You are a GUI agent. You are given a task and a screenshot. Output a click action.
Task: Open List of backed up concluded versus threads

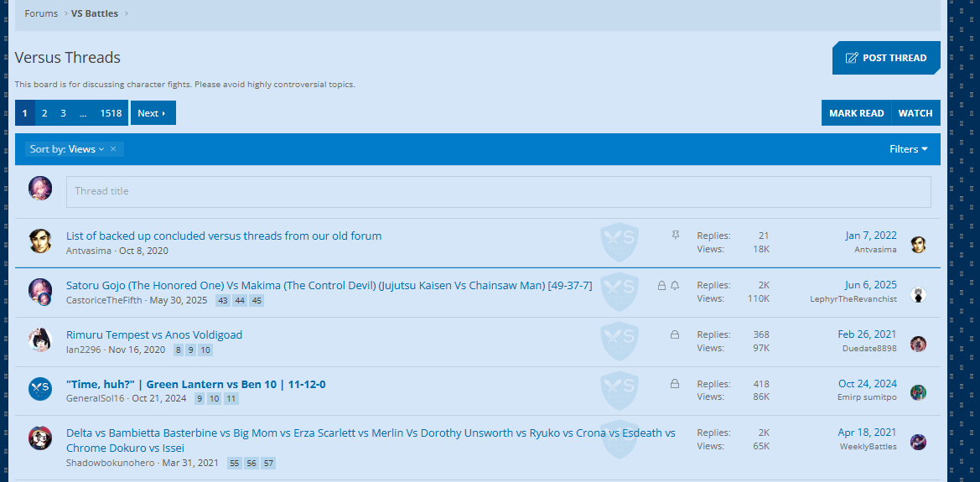(x=224, y=236)
